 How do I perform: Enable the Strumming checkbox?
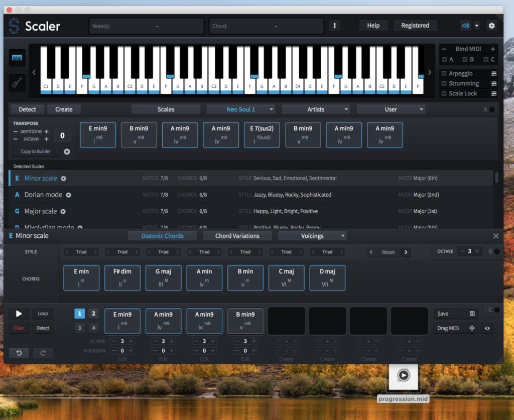click(x=444, y=84)
